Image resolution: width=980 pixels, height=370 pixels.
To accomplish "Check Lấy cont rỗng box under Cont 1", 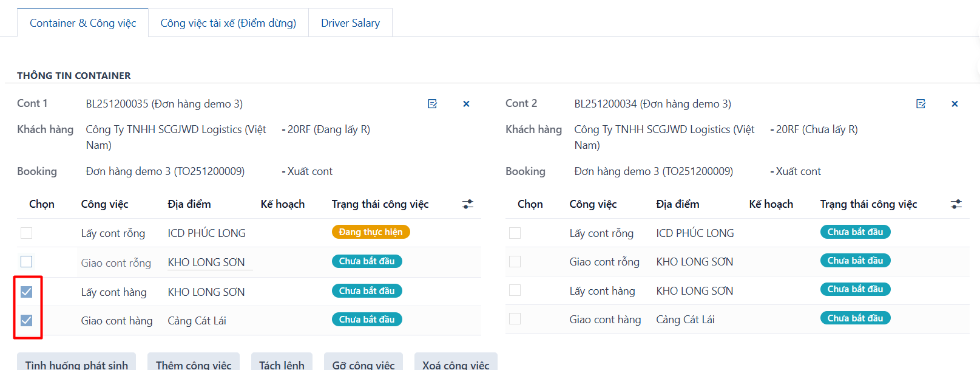I will pyautogui.click(x=26, y=233).
